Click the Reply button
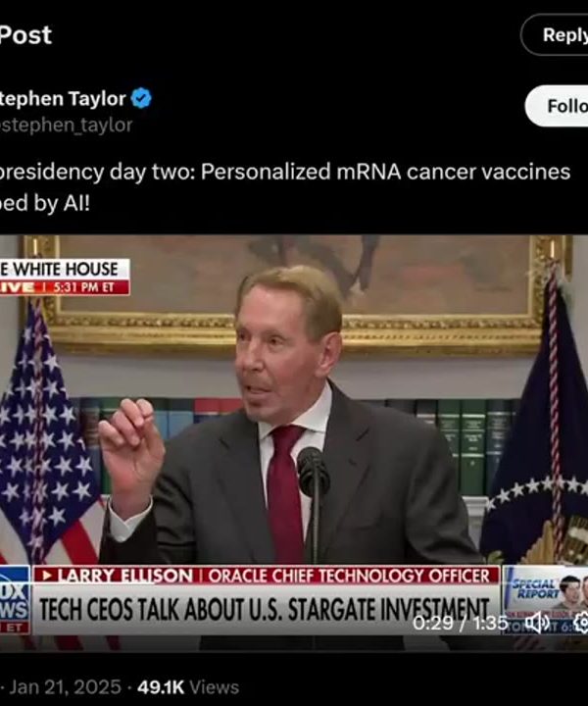Screen dimensions: 588x706 click(556, 34)
